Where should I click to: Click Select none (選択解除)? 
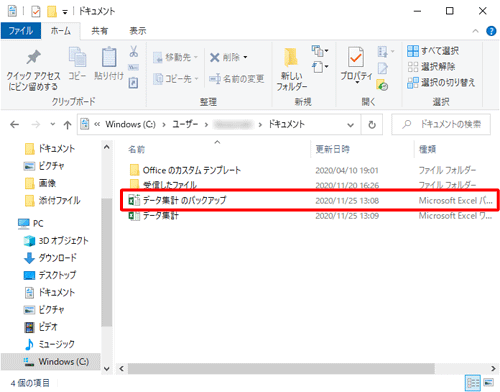coord(431,67)
